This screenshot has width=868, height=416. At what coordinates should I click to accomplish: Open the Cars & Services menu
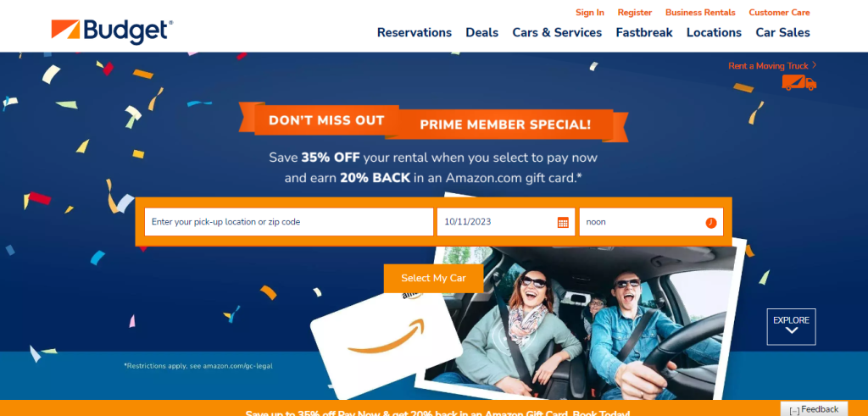(557, 33)
